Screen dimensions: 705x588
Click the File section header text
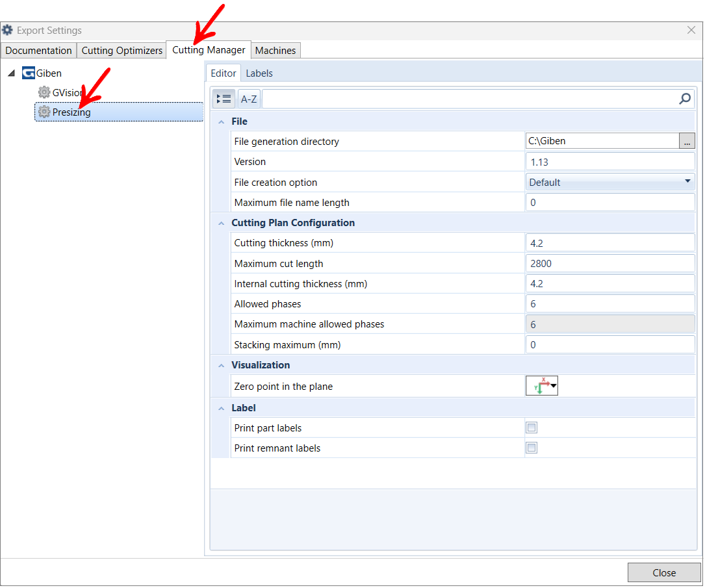coord(239,121)
